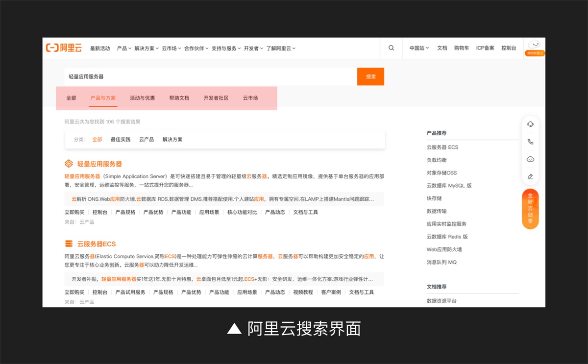Screen dimensions: 588x364
Task: Open 块存储 in 产品推荐
Action: coord(434,198)
